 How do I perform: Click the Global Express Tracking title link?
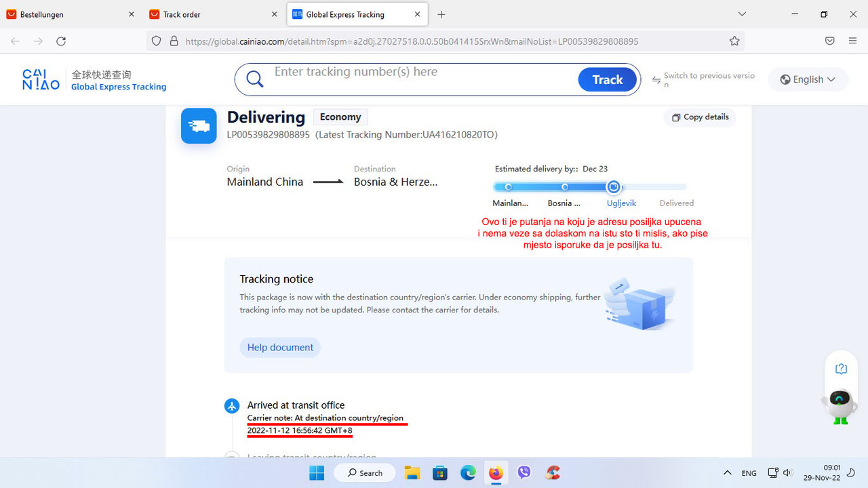pos(119,87)
